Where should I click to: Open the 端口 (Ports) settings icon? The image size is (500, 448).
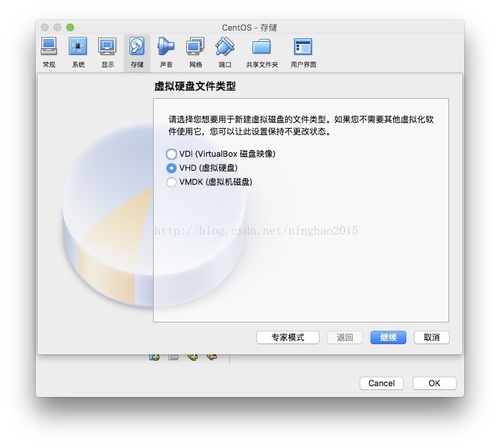[224, 52]
